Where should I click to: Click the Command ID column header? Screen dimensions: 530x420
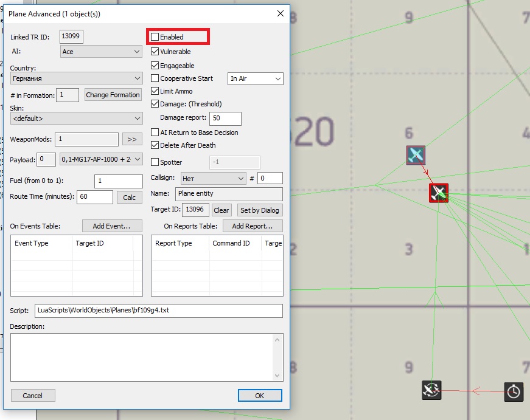click(235, 243)
